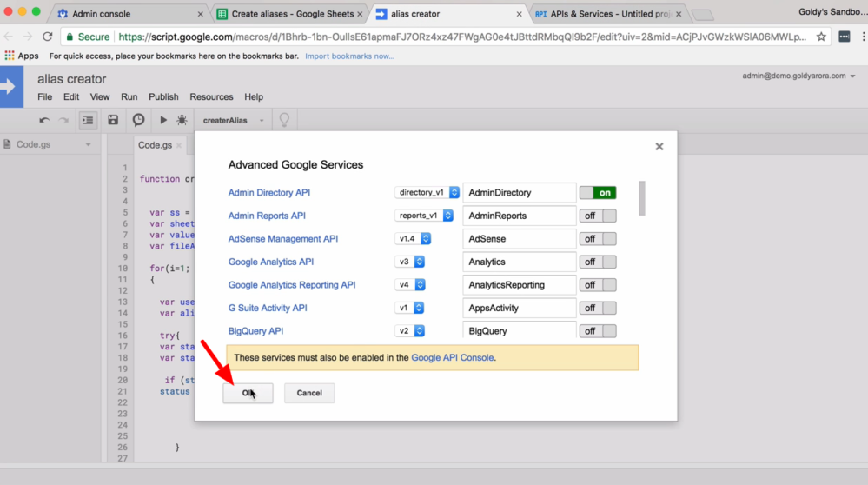The image size is (868, 485).
Task: Open the Resources menu
Action: pyautogui.click(x=211, y=96)
